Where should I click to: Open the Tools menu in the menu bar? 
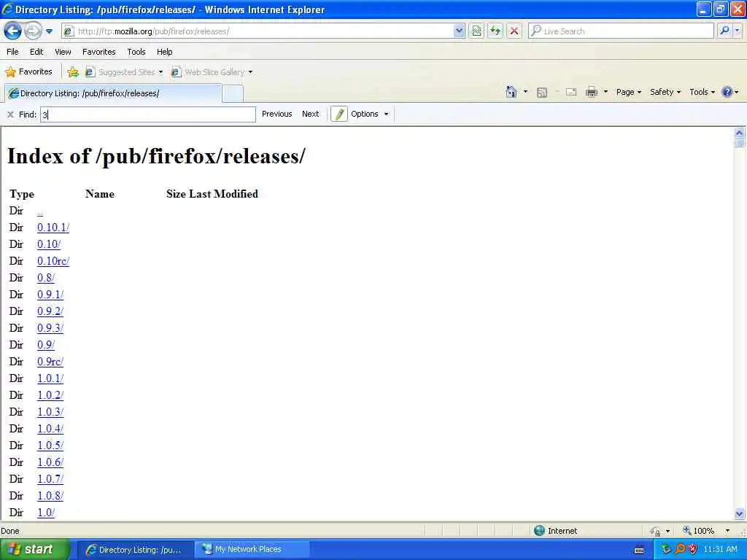(x=136, y=52)
